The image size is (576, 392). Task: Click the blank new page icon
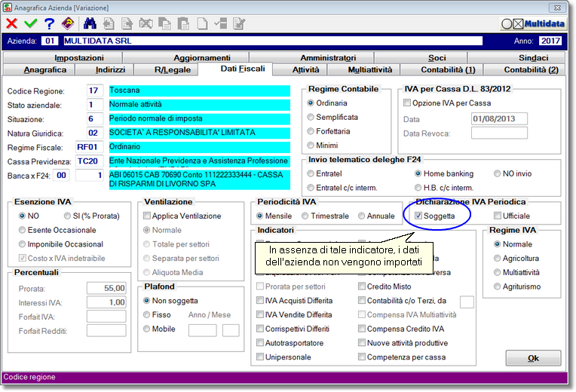202,23
